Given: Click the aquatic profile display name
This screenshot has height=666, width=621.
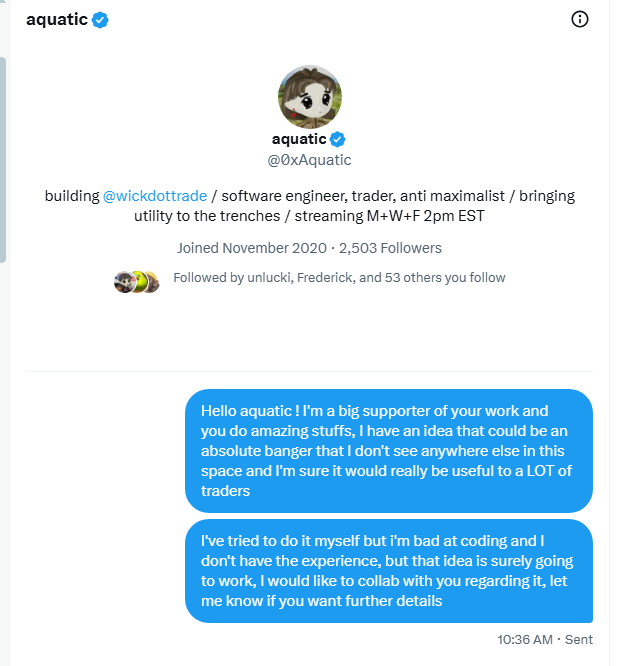Looking at the screenshot, I should pyautogui.click(x=299, y=139).
